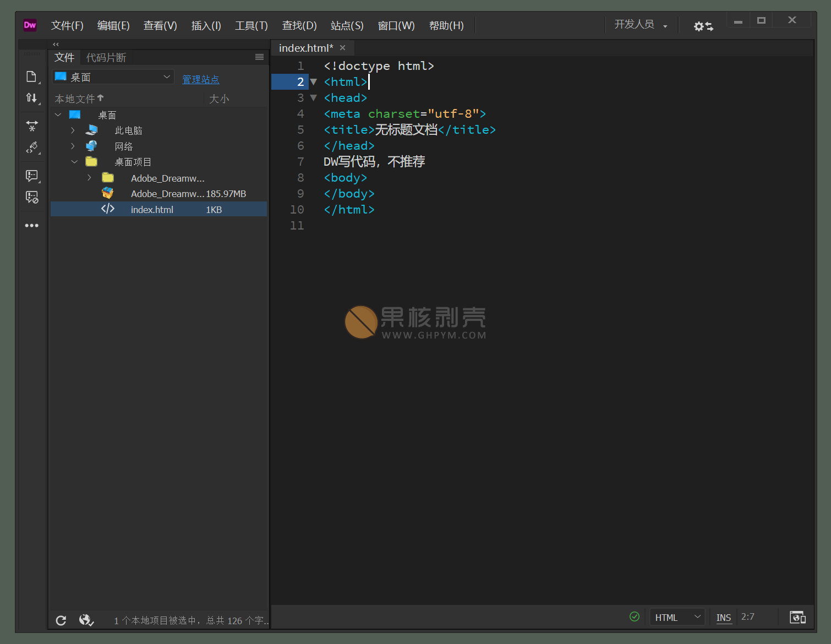831x644 pixels.
Task: Click the real-time preview icon in status bar
Action: 797,617
